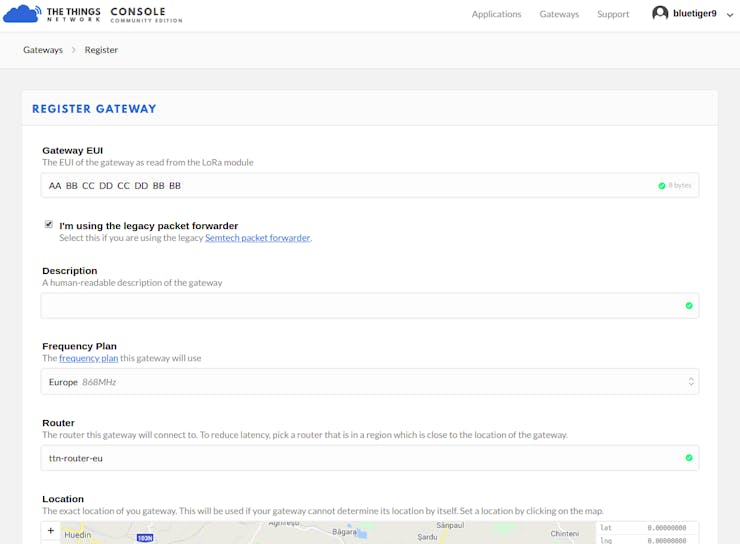This screenshot has height=544, width=740.
Task: Open the frequency plan documentation link
Action: click(89, 358)
